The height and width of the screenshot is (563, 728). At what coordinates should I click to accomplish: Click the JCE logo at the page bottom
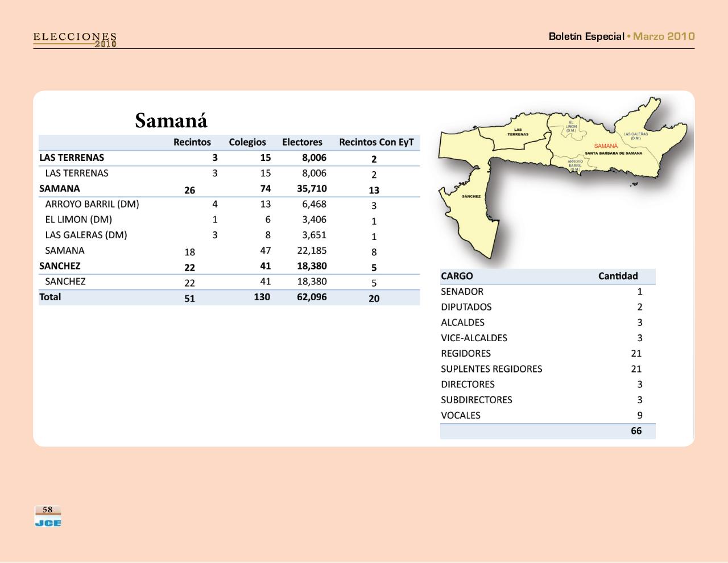(x=48, y=523)
